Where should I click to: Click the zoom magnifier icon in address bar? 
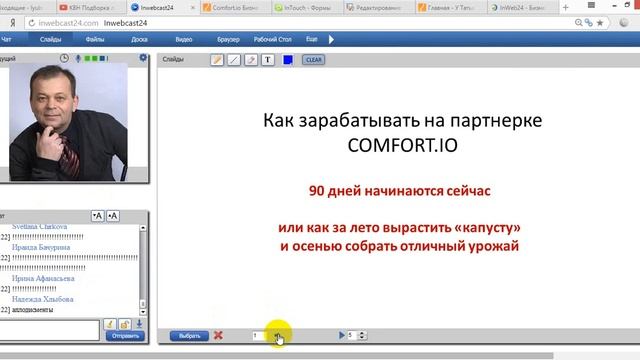point(578,23)
